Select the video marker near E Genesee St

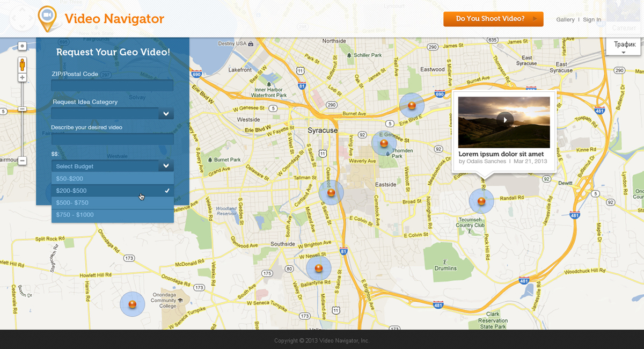[384, 143]
